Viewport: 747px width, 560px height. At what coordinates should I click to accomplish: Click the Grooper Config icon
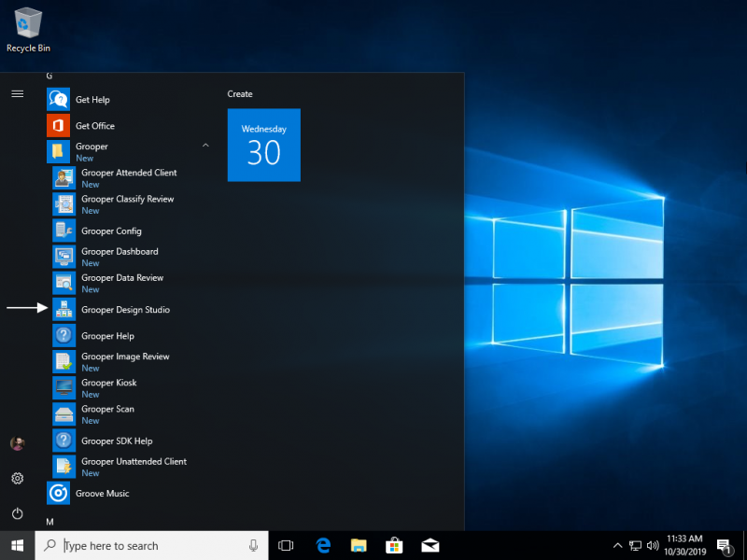coord(64,231)
